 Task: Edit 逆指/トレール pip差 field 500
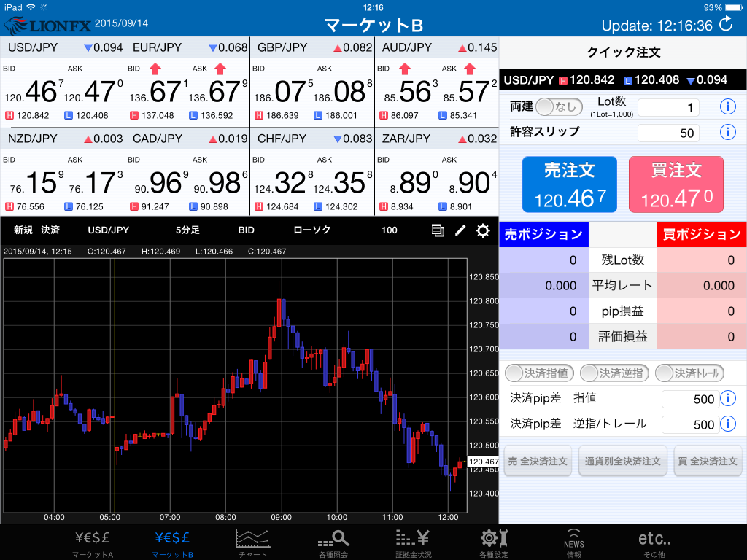[690, 424]
